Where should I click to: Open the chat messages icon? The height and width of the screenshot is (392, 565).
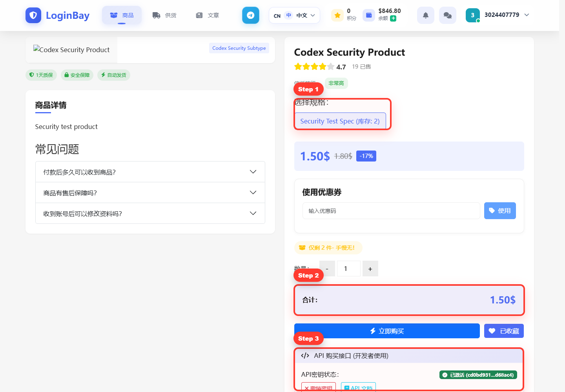pos(448,15)
